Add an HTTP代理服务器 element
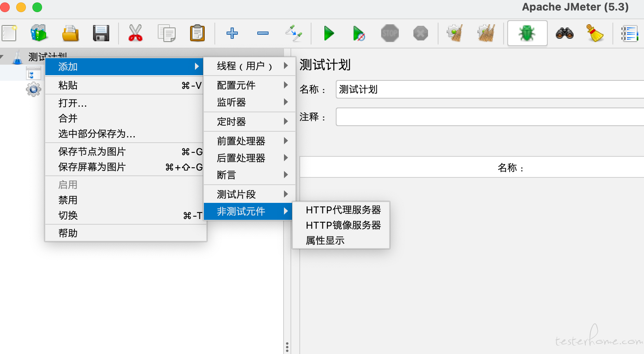The image size is (644, 354). pos(341,210)
